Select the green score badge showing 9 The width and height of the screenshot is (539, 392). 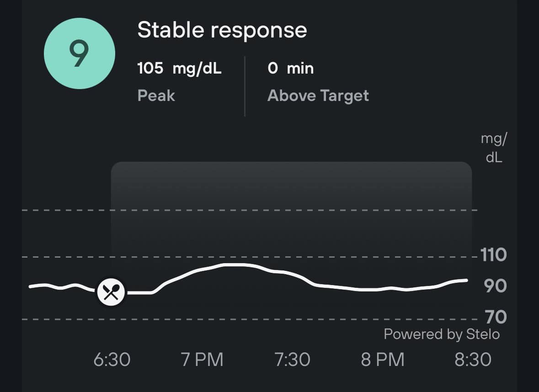[x=79, y=53]
